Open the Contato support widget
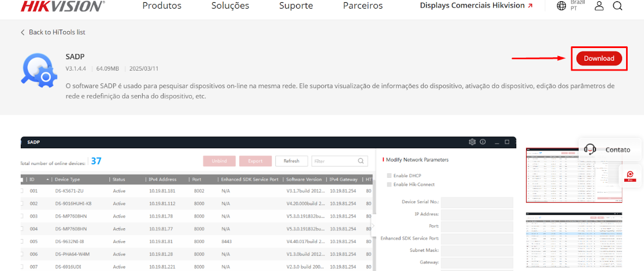The width and height of the screenshot is (644, 271). point(611,150)
